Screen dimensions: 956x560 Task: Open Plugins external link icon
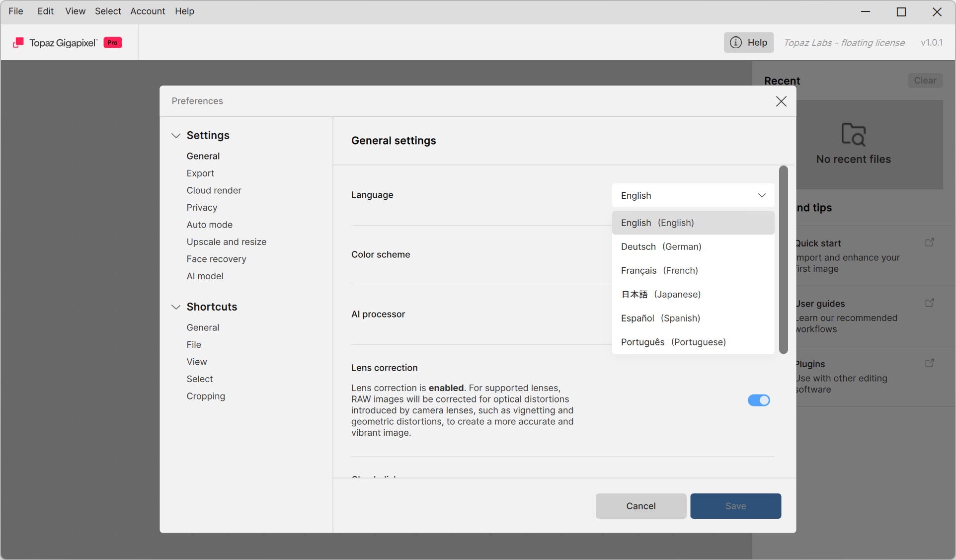(x=929, y=363)
